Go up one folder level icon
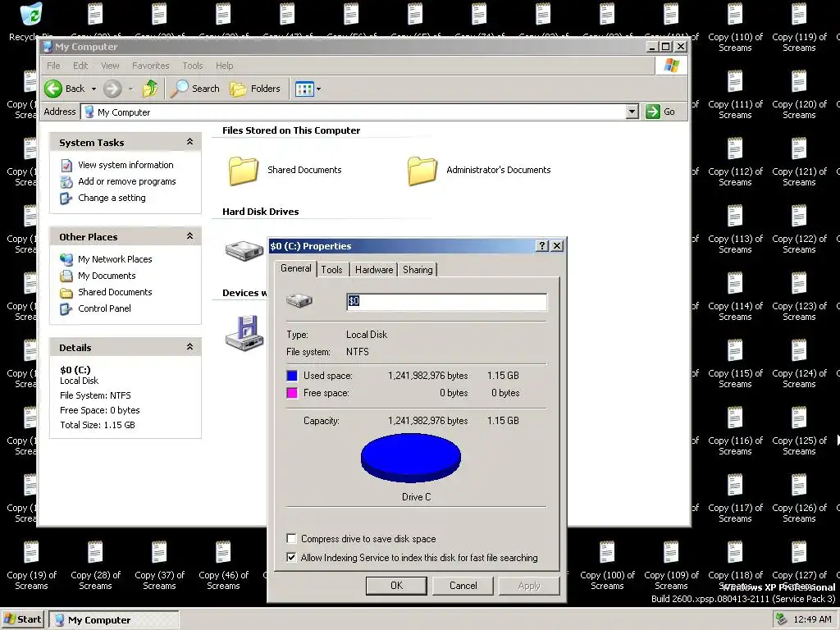Image resolution: width=840 pixels, height=630 pixels. coord(150,89)
